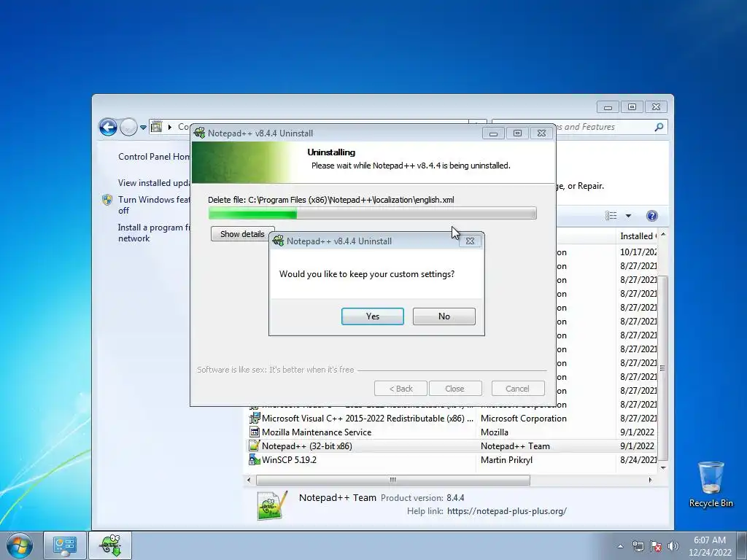Click the network tray icon
This screenshot has height=560, width=747.
pyautogui.click(x=638, y=546)
